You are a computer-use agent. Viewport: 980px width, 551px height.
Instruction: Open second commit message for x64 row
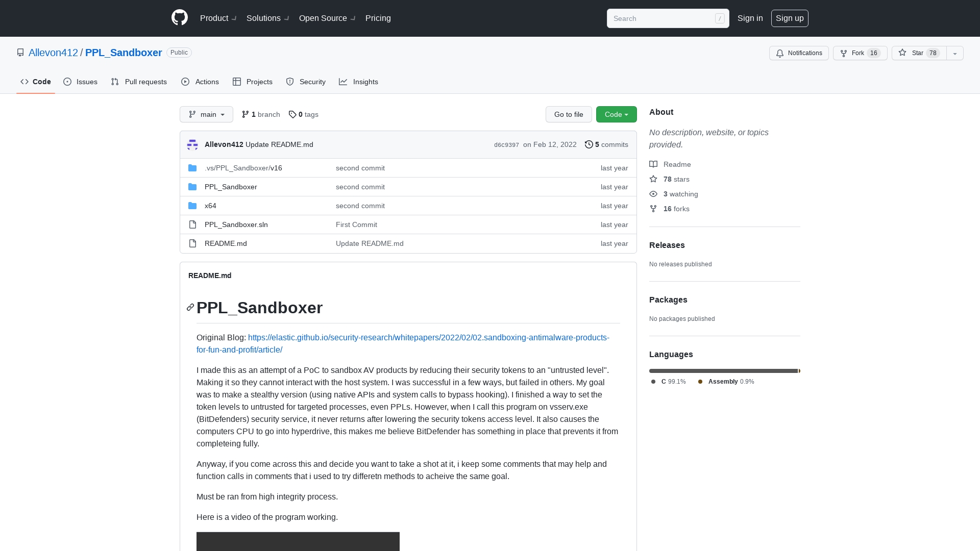click(360, 206)
